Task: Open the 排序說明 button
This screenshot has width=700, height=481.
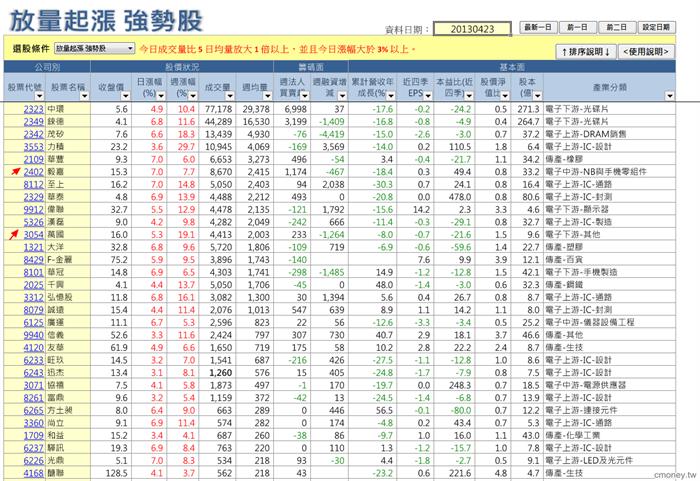Action: tap(586, 52)
